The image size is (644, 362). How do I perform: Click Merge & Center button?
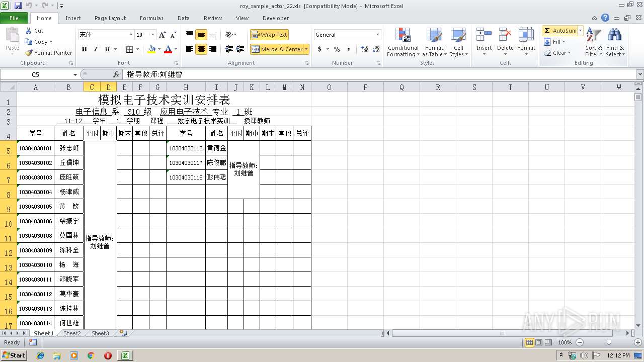click(277, 49)
